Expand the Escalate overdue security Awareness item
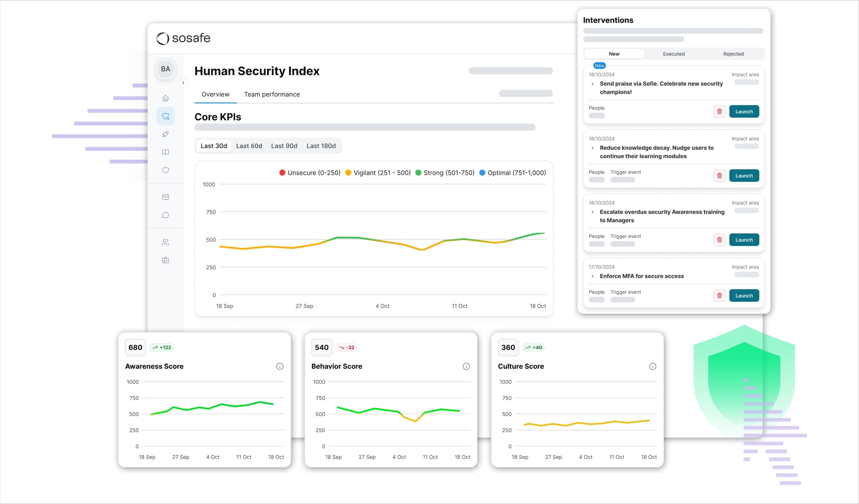The width and height of the screenshot is (859, 504). tap(593, 212)
